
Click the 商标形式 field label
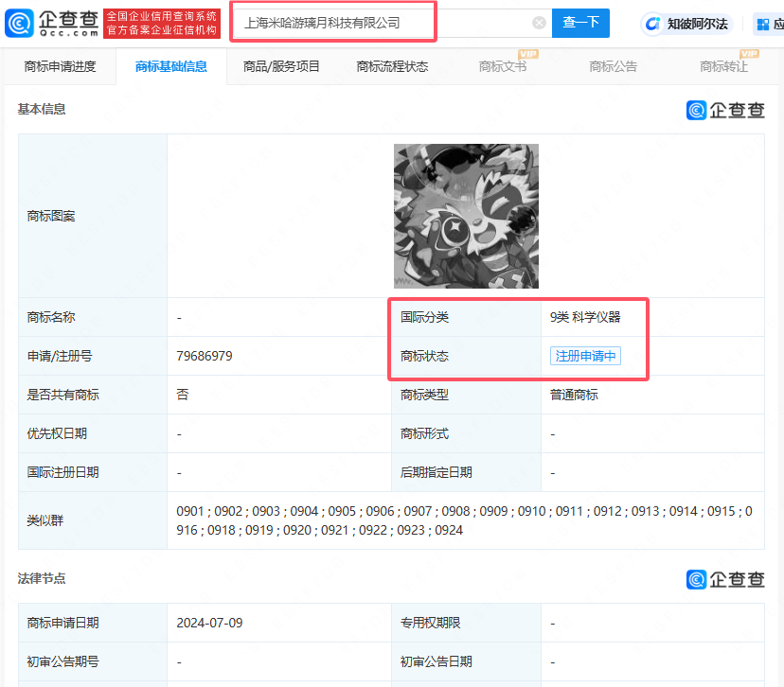[x=424, y=433]
